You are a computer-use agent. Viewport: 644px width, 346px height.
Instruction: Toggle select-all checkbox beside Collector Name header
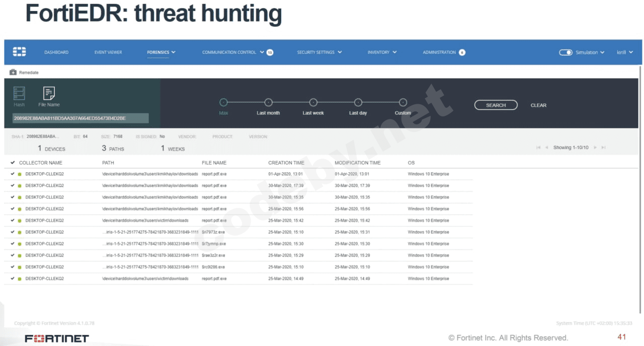(13, 163)
